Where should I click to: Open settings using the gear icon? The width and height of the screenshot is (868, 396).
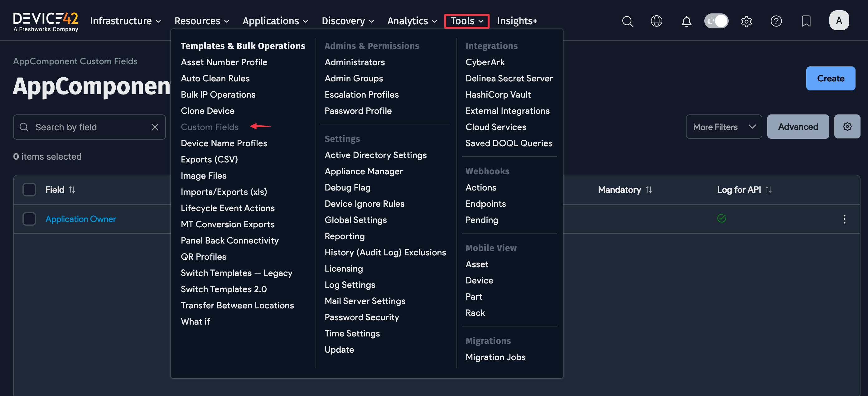[x=746, y=21]
